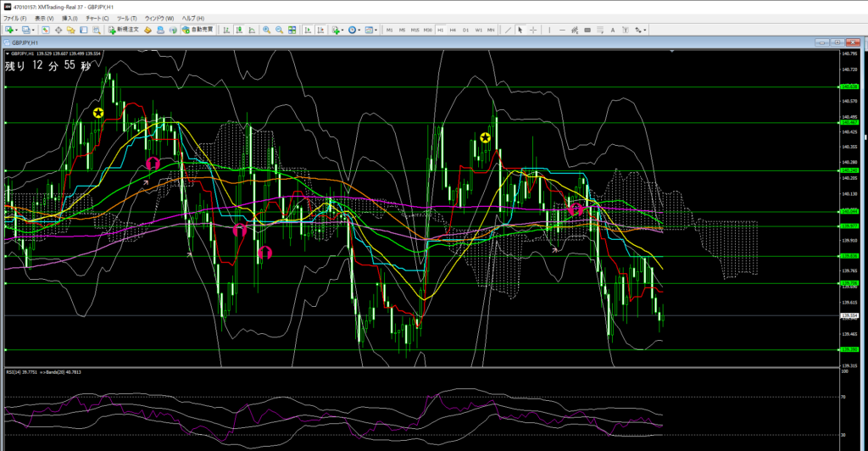Open the ツール (T) menu

pyautogui.click(x=127, y=19)
